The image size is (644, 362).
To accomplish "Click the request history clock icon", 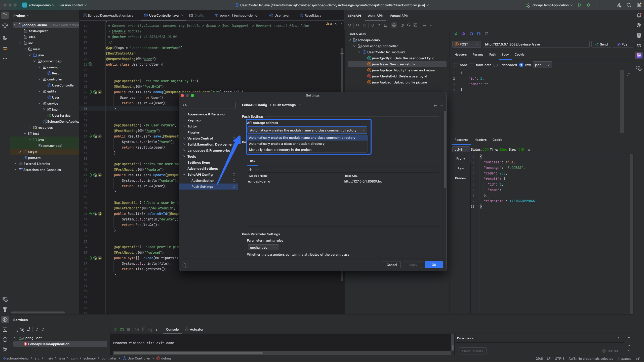I will tap(487, 34).
